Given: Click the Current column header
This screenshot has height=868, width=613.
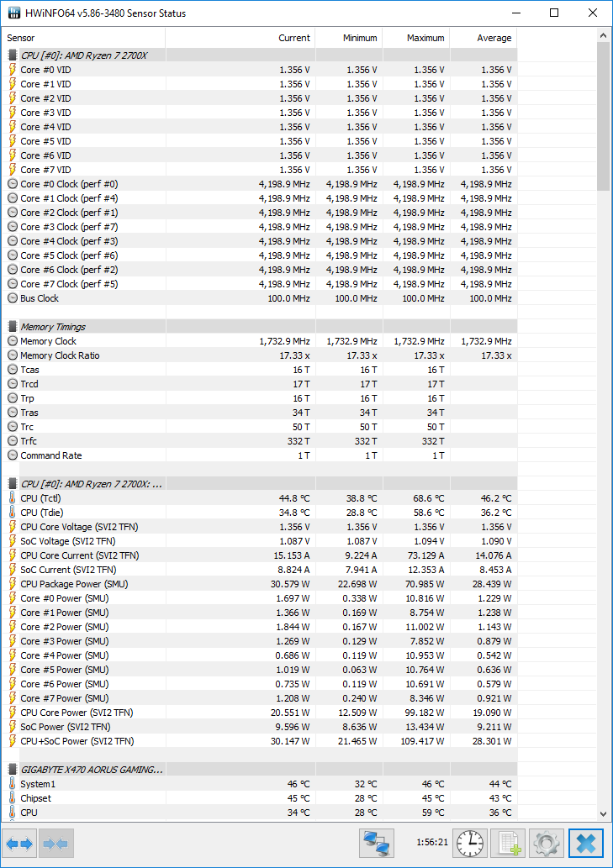Looking at the screenshot, I should click(x=240, y=38).
